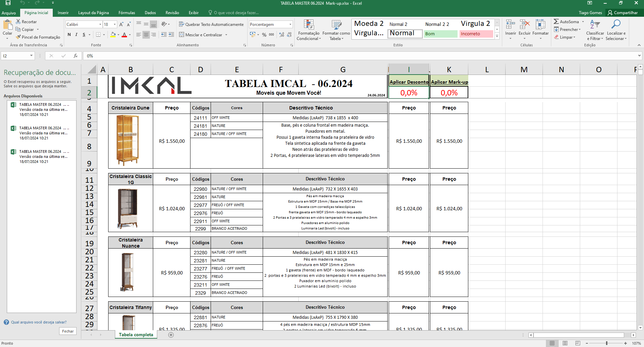Screen dimensions: 644x347
Task: Switch to Fórmulas ribbon tab
Action: pos(127,13)
